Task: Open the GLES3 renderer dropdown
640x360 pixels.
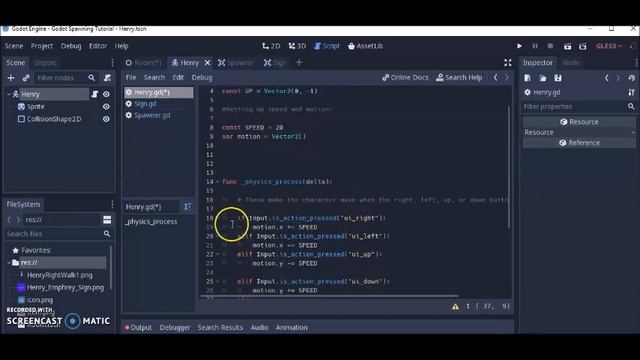Action: click(x=609, y=46)
